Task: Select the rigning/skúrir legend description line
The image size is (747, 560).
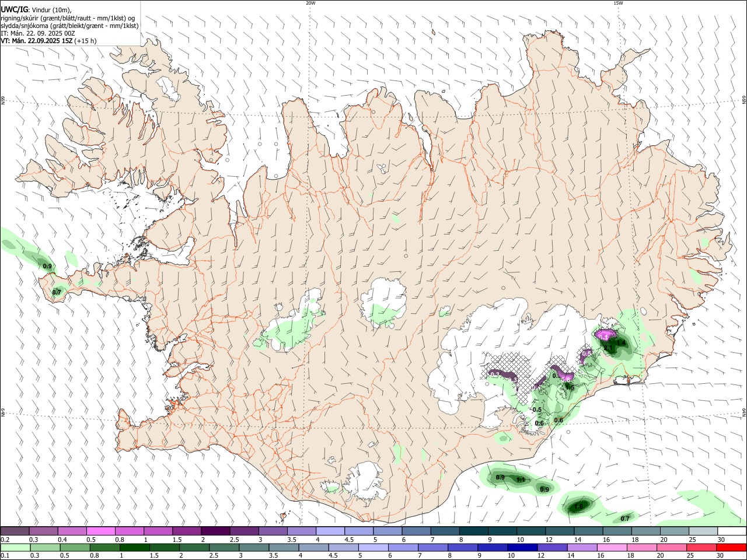Action: (68, 18)
